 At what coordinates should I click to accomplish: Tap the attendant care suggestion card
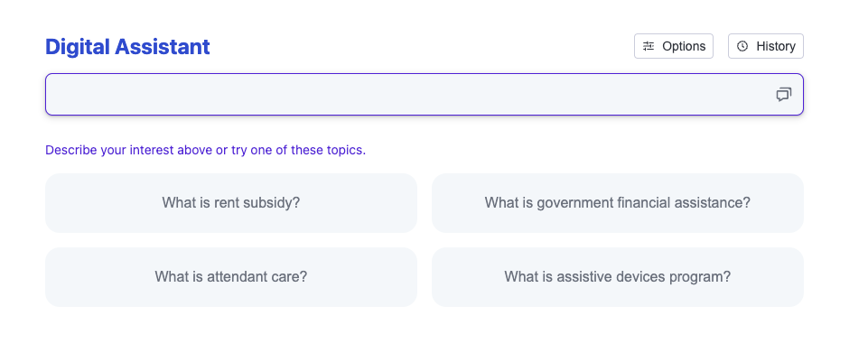click(231, 277)
